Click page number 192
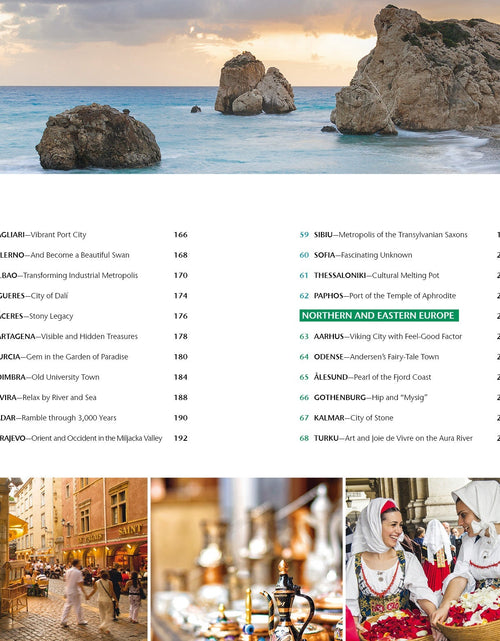This screenshot has height=641, width=500. (x=181, y=438)
